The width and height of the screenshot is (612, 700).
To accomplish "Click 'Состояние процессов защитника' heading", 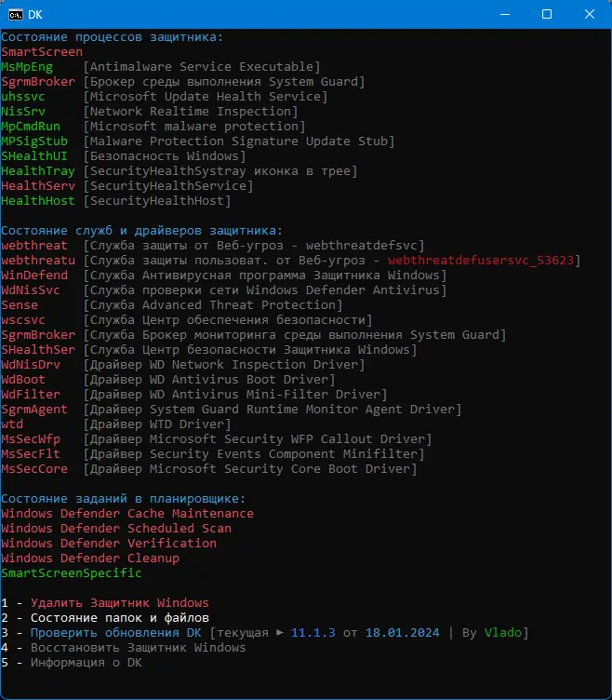I will click(x=112, y=37).
